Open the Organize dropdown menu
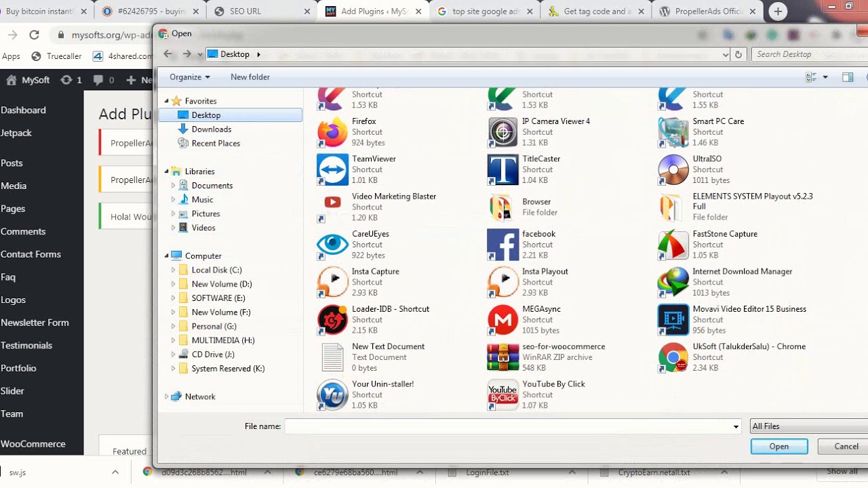This screenshot has height=488, width=868. [190, 77]
